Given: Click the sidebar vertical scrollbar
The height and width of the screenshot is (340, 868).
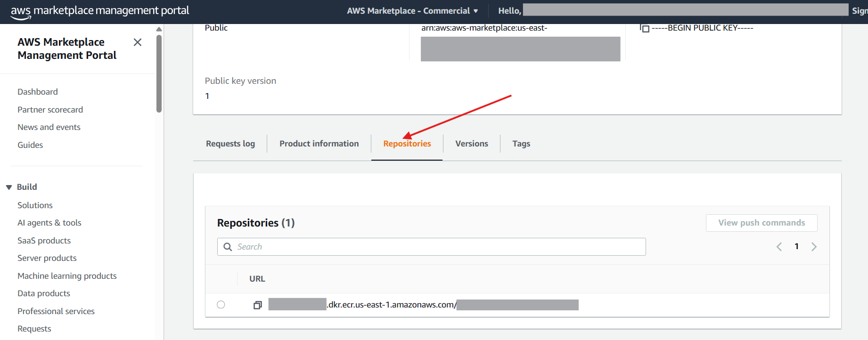Looking at the screenshot, I should click(159, 73).
